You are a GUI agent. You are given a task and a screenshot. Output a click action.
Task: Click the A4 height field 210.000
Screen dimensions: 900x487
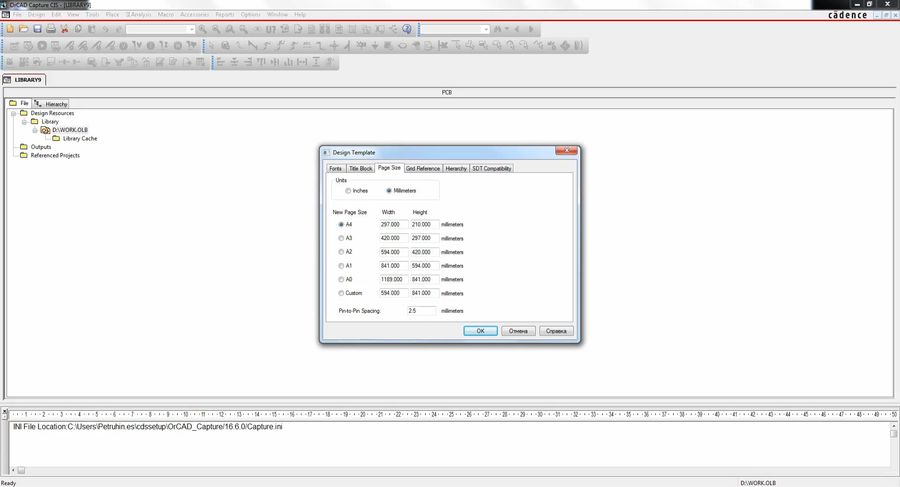[x=425, y=225]
